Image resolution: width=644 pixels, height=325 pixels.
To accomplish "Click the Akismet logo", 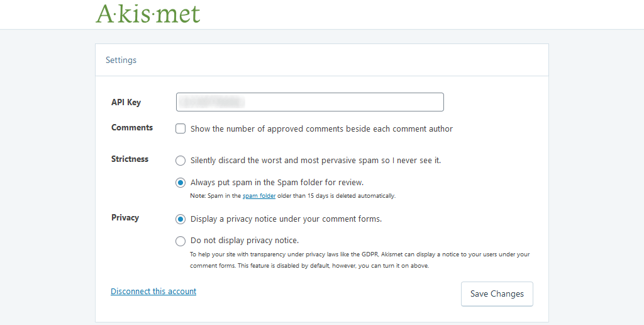I will pyautogui.click(x=148, y=13).
